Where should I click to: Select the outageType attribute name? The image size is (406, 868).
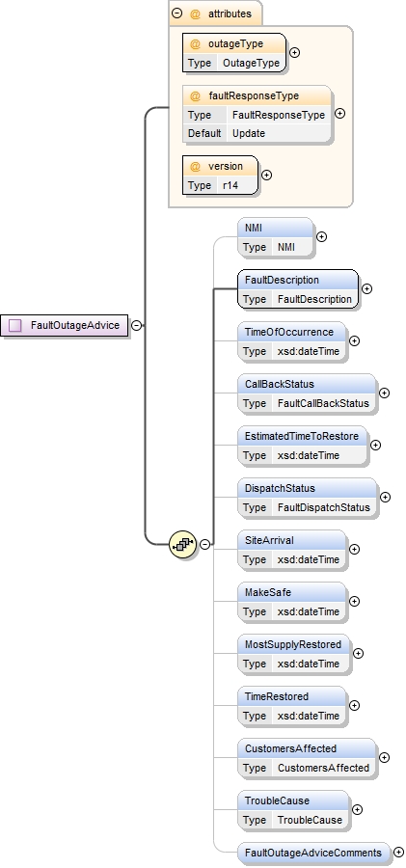point(235,43)
